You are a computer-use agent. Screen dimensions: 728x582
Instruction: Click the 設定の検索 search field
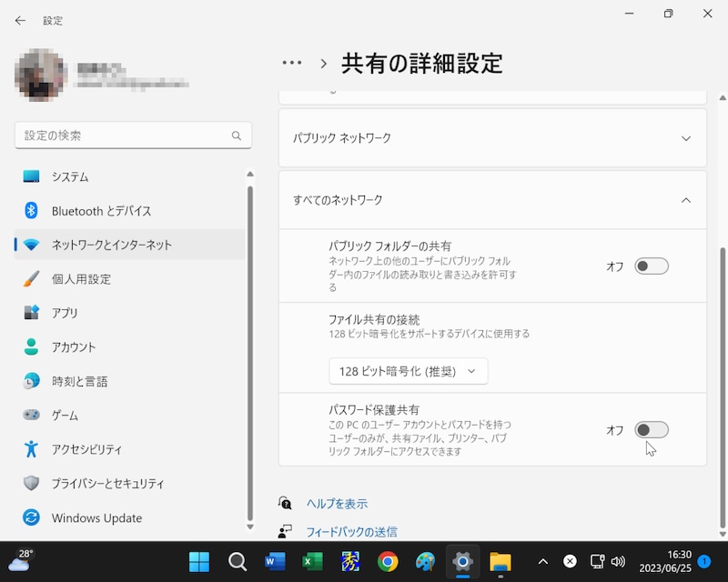point(123,135)
